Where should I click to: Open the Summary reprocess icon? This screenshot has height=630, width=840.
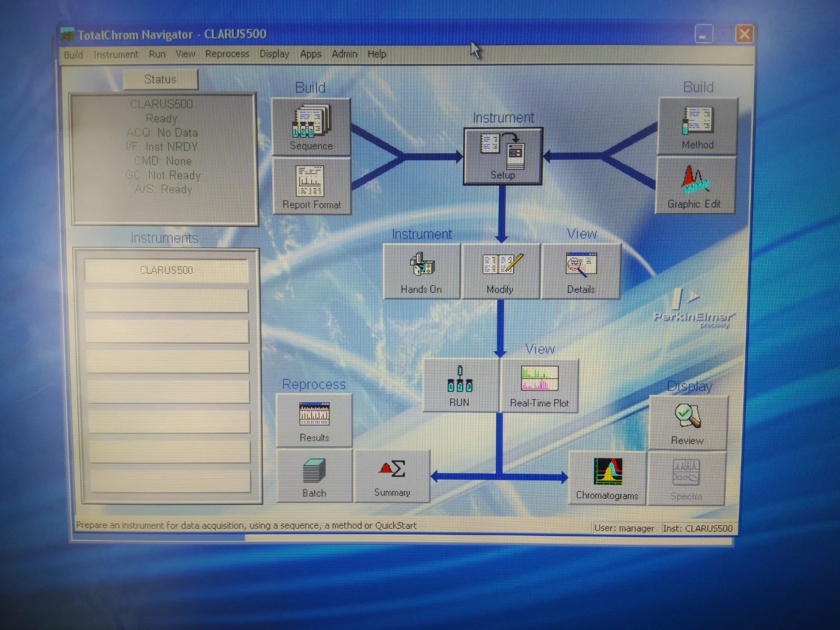[x=392, y=476]
